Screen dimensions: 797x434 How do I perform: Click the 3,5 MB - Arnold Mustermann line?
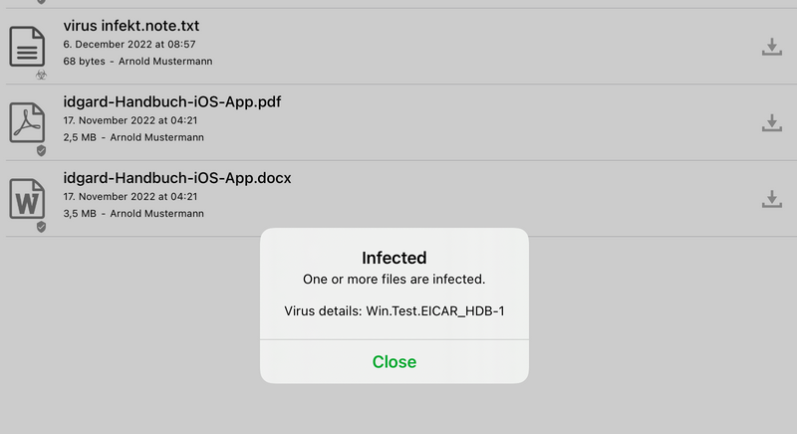tap(133, 213)
